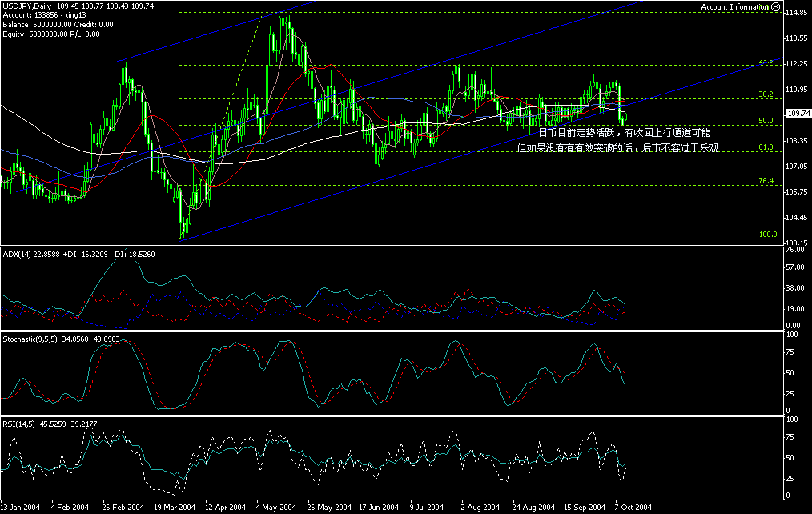Click the 13 Jan 2004 date label
812x514 pixels.
pos(20,508)
